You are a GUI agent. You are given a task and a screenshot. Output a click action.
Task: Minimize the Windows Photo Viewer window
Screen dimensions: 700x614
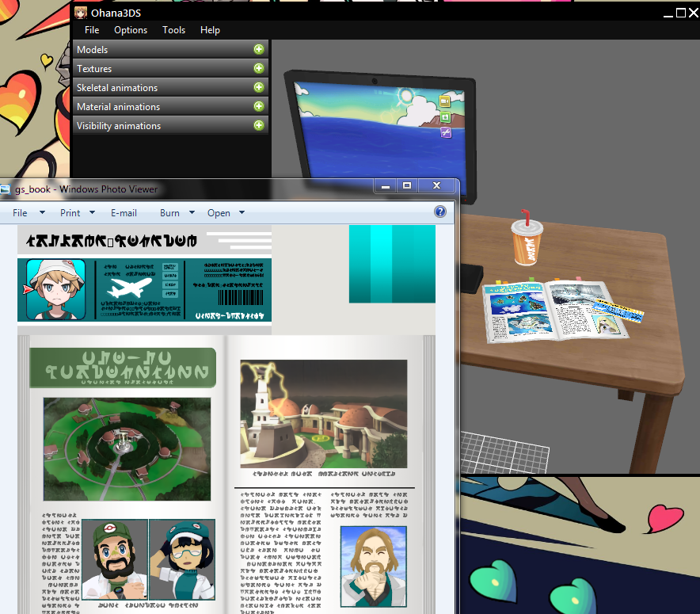(x=386, y=185)
